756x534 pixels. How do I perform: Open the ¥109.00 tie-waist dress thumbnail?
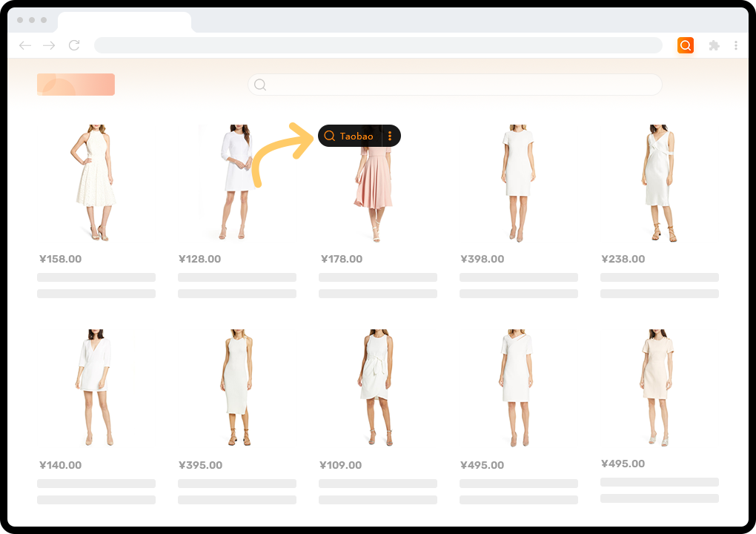[377, 386]
